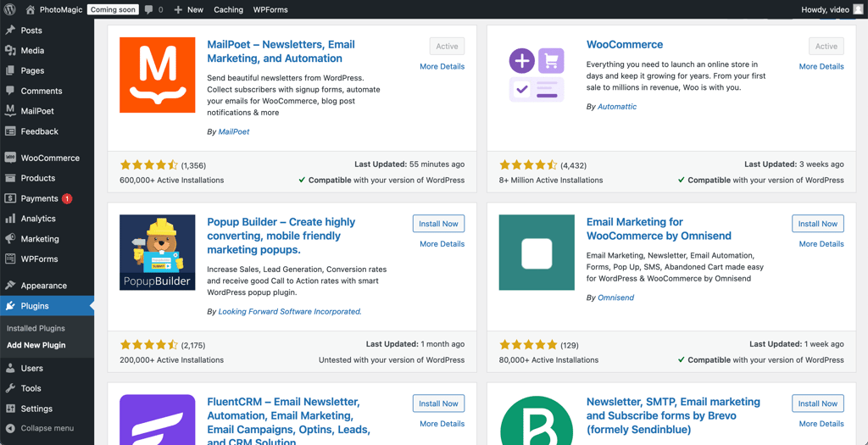Click the Marketing megaphone icon
The height and width of the screenshot is (445, 868).
coord(10,238)
